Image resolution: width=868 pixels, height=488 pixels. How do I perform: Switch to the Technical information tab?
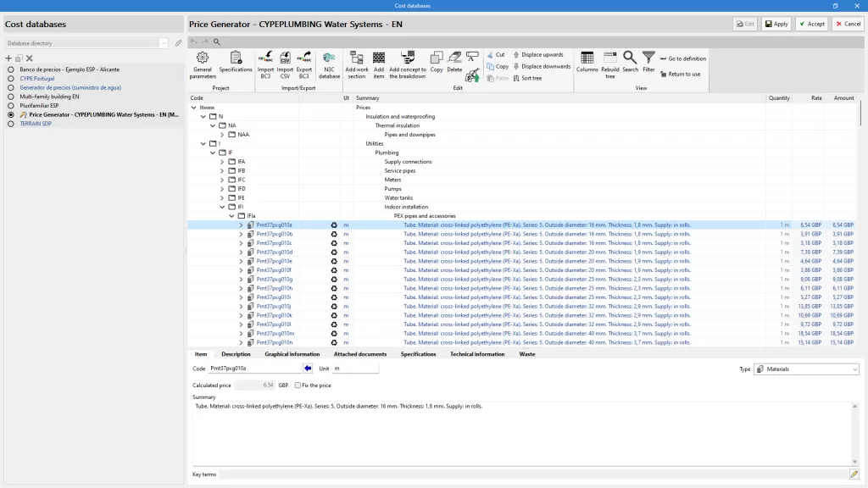pos(477,354)
